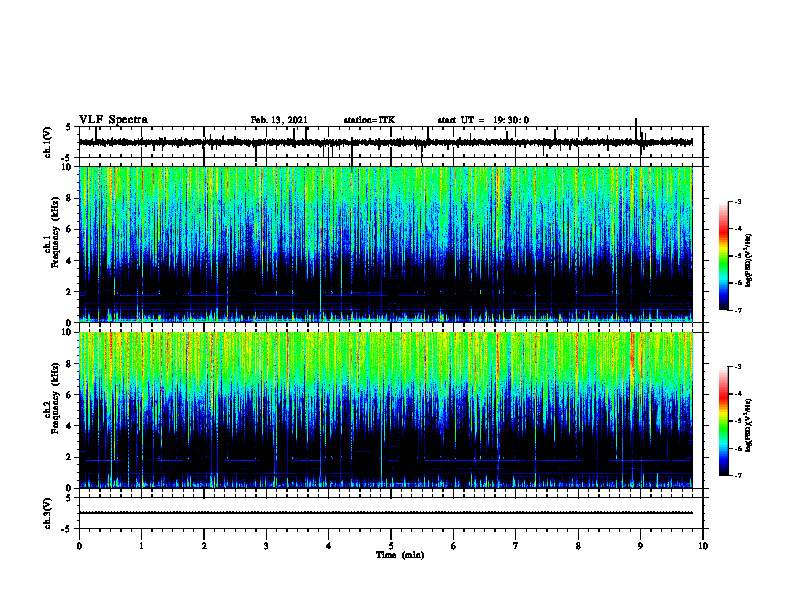The width and height of the screenshot is (792, 612).
Task: Click the ch.2 Frequency (kHz) axis label
Action: coord(53,400)
